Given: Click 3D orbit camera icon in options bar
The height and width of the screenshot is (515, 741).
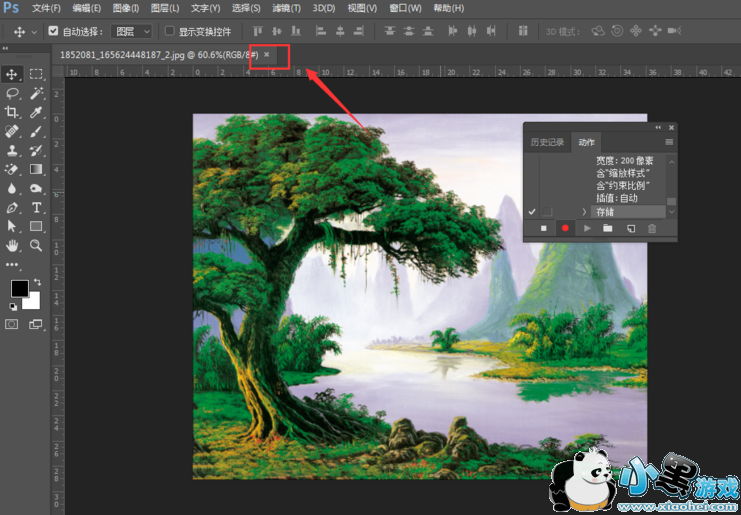Looking at the screenshot, I should click(598, 31).
